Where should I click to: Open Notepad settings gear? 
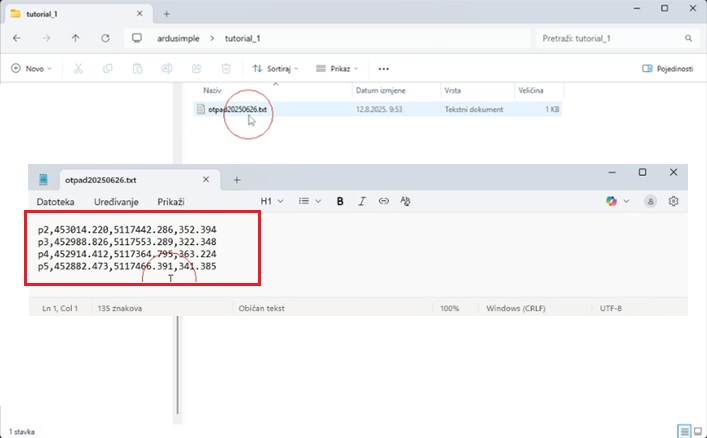[674, 201]
